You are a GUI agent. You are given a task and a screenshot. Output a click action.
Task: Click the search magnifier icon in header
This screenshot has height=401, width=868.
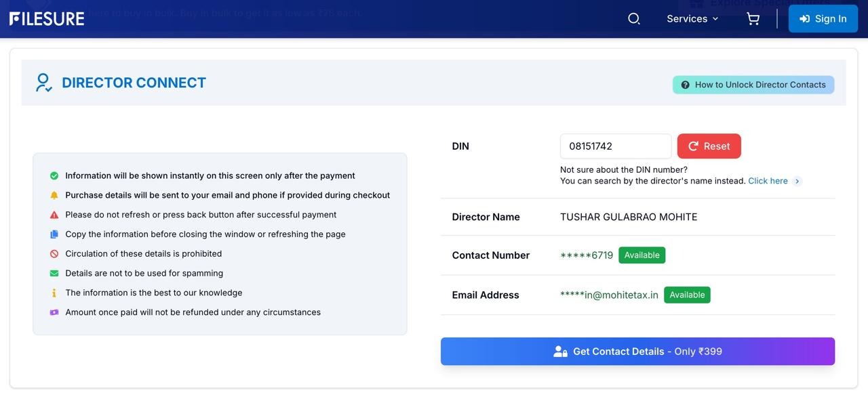[634, 19]
